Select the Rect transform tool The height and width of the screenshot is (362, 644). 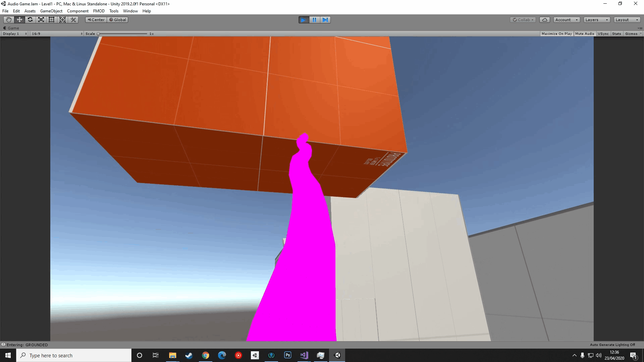tap(52, 20)
